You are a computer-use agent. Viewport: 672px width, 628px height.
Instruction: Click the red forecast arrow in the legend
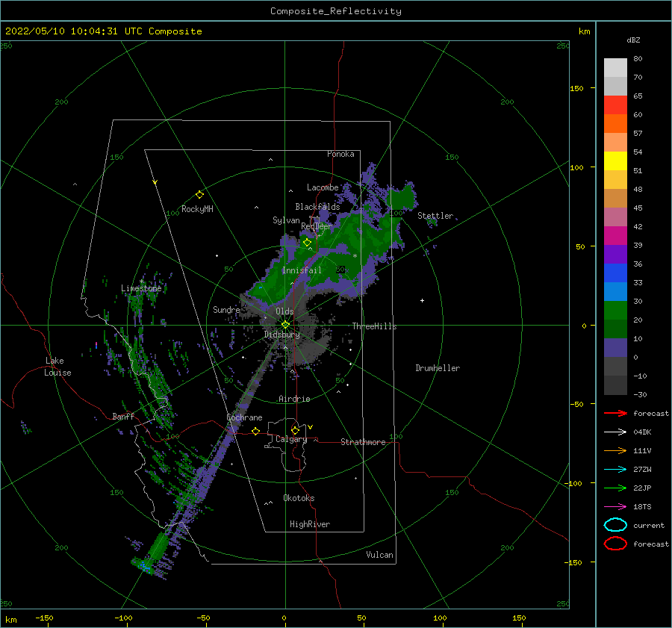click(x=615, y=413)
